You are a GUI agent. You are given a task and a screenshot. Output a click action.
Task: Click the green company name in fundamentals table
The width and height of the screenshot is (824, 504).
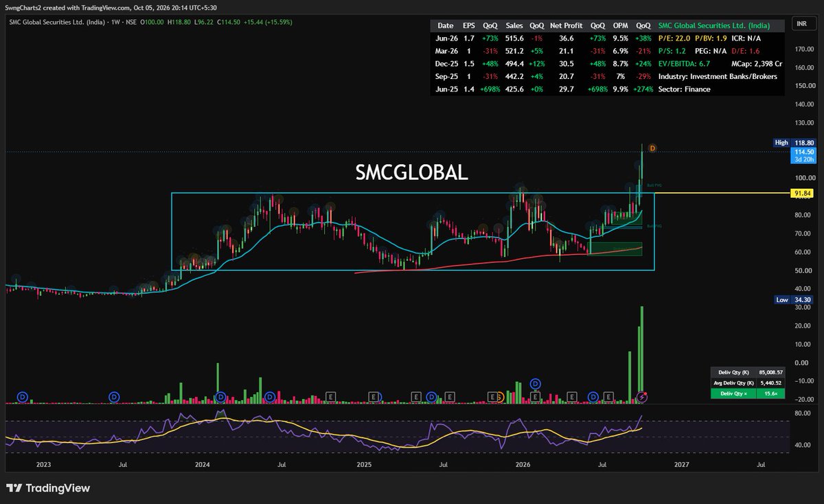714,25
